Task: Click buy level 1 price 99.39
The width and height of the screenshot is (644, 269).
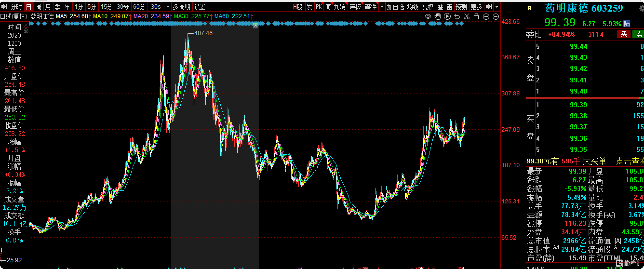Action: coord(578,105)
